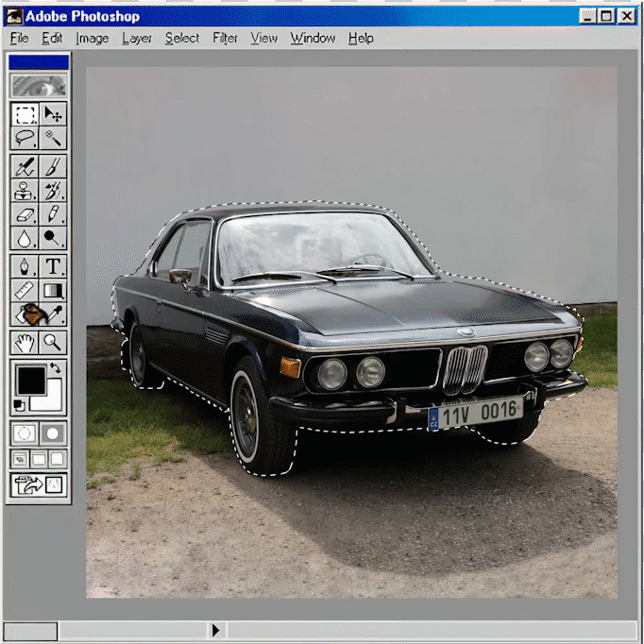644x644 pixels.
Task: Pick the Lasso tool
Action: pos(25,139)
